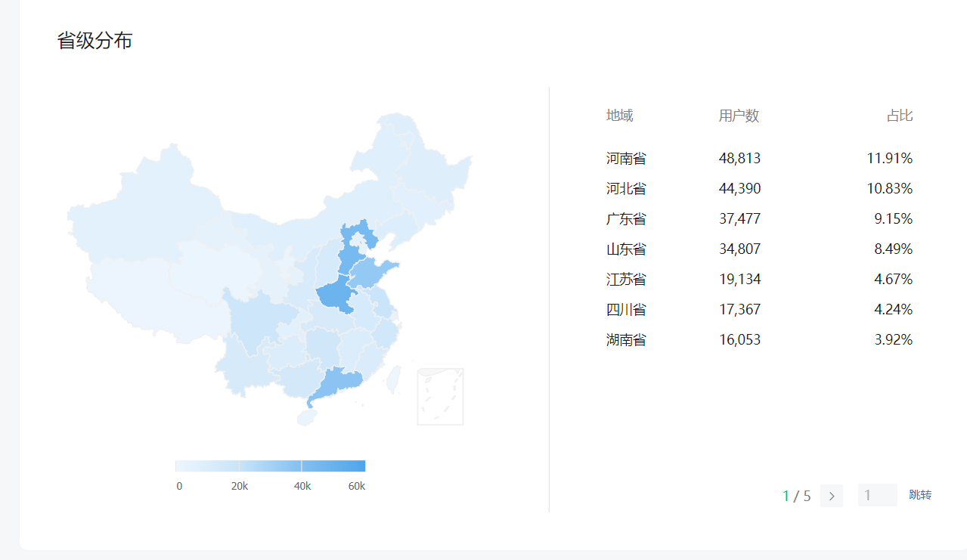Click the 占比 column header

pyautogui.click(x=900, y=116)
